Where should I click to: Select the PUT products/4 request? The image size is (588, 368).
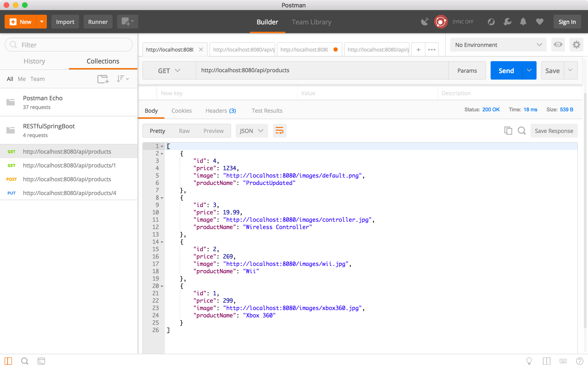[69, 193]
